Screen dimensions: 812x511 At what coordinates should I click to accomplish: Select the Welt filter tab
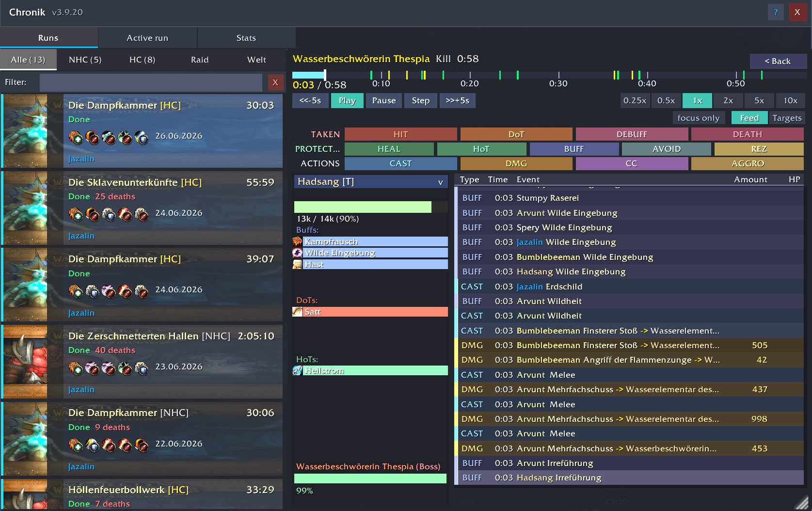tap(257, 60)
